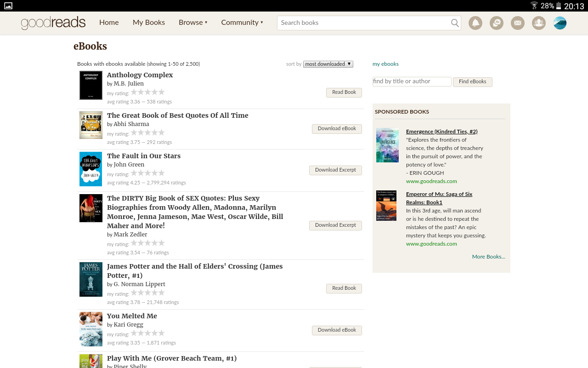Tap the image notification icon in status bar
This screenshot has height=368, width=588.
click(x=8, y=6)
